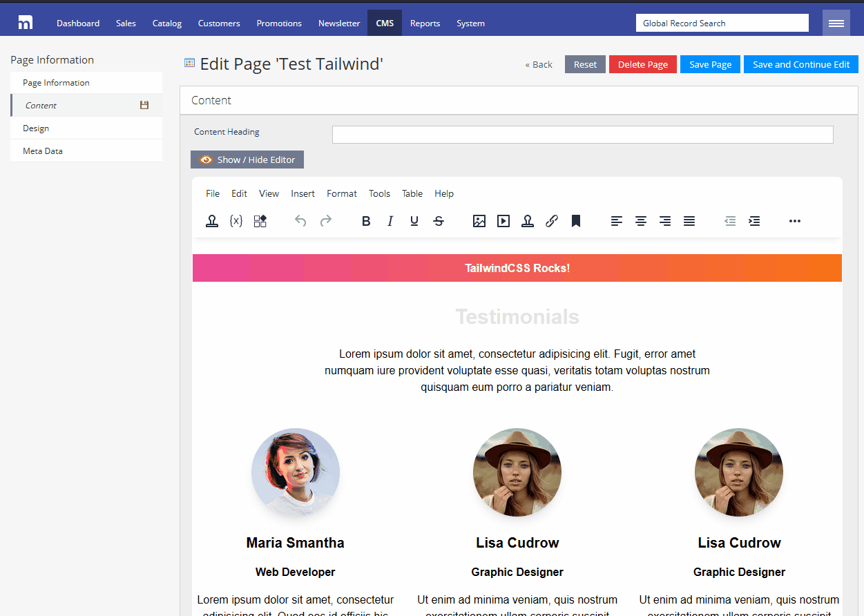The width and height of the screenshot is (864, 616).
Task: Click the save disk icon beside Content
Action: tap(144, 105)
